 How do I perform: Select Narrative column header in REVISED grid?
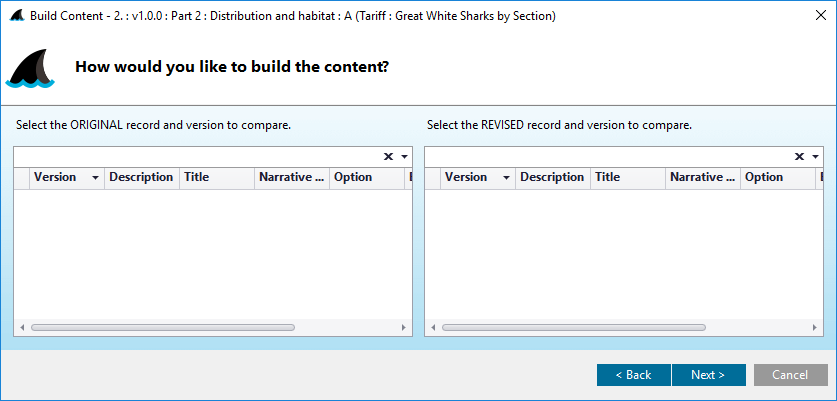click(702, 177)
